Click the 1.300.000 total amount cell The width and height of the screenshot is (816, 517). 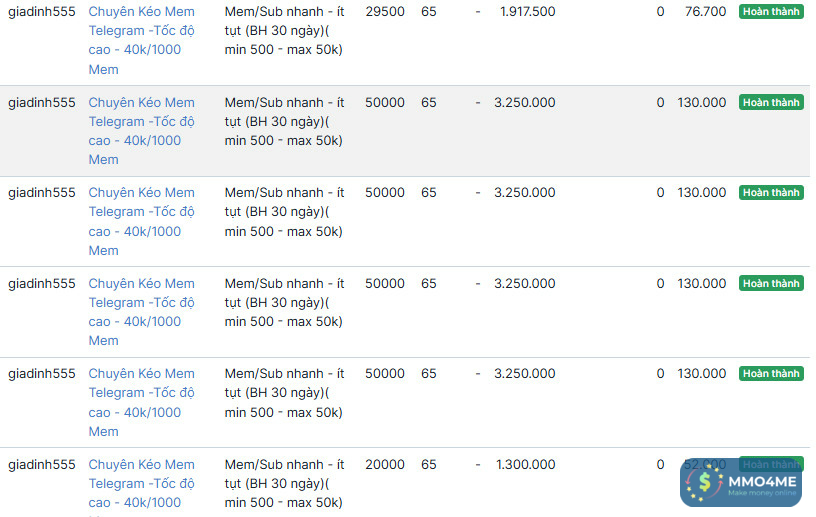click(527, 465)
